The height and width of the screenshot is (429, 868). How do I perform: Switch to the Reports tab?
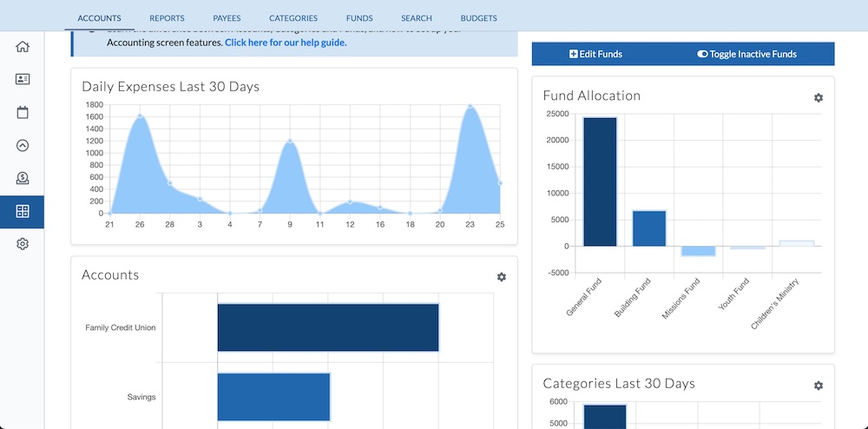[x=167, y=18]
